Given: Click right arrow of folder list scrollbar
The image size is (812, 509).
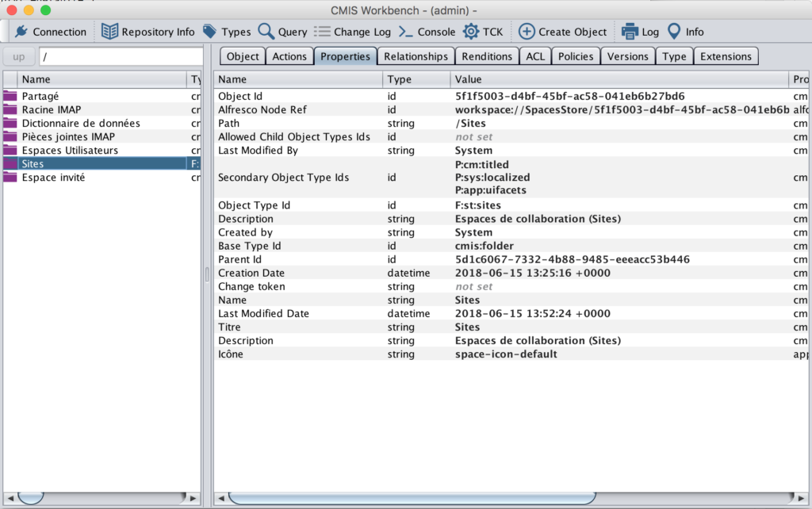Looking at the screenshot, I should [x=193, y=498].
